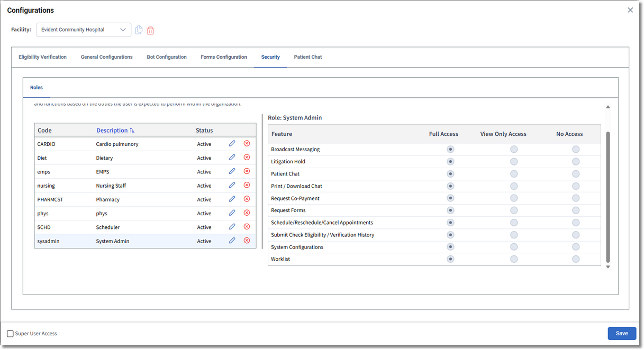Set Request Forms to View Only Access

point(514,210)
